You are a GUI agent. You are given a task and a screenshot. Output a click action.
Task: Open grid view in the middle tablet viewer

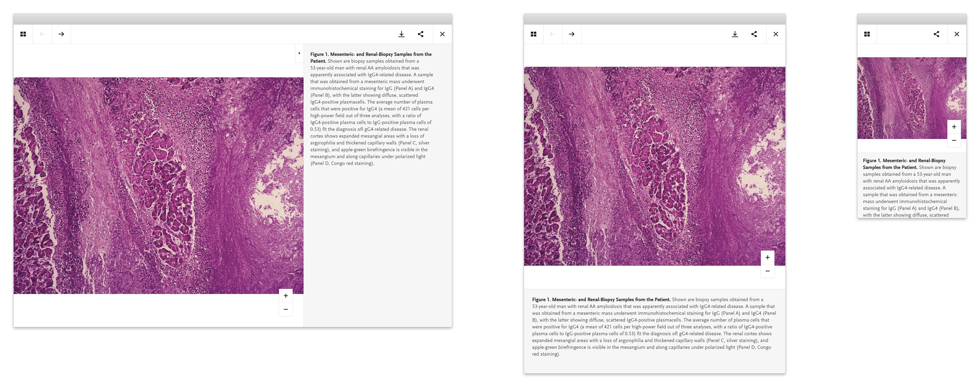534,34
